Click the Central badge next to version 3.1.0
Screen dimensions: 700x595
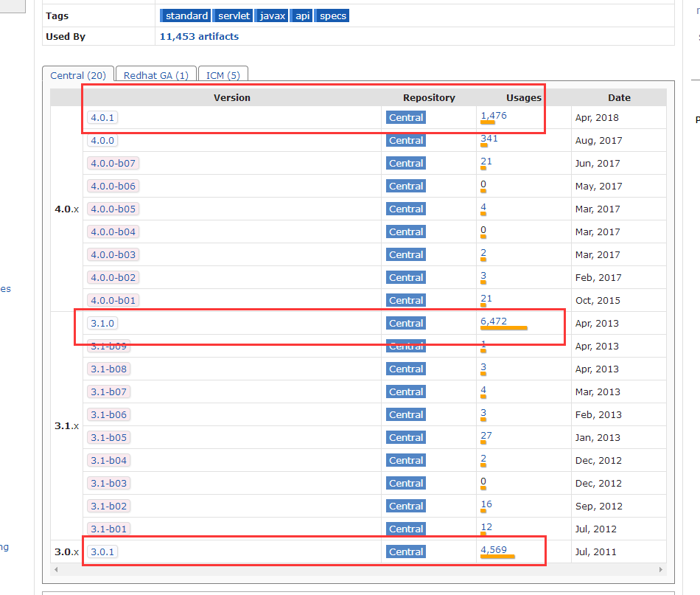point(405,323)
